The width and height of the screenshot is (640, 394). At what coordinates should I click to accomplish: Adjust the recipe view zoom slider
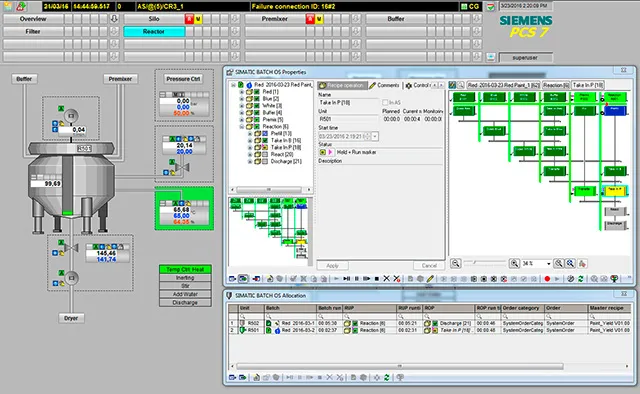coord(474,262)
